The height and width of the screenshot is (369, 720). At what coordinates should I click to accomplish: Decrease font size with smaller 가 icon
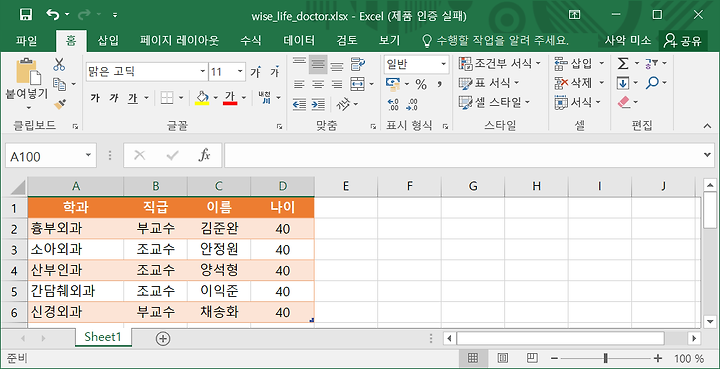275,72
